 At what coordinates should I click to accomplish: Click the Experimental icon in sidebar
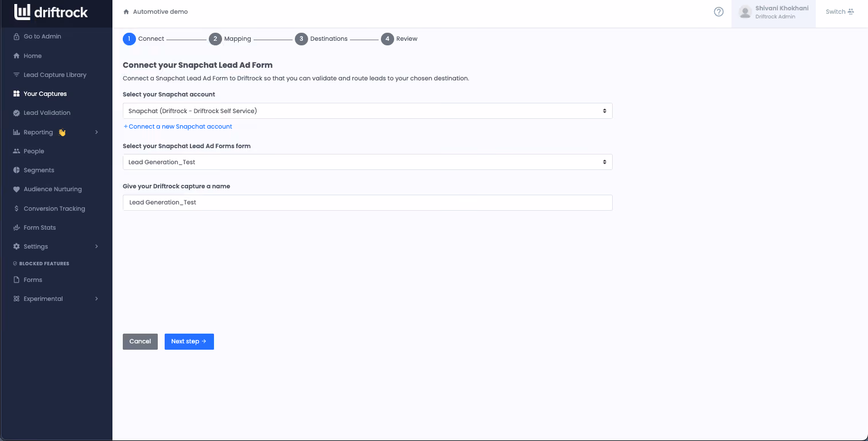16,299
